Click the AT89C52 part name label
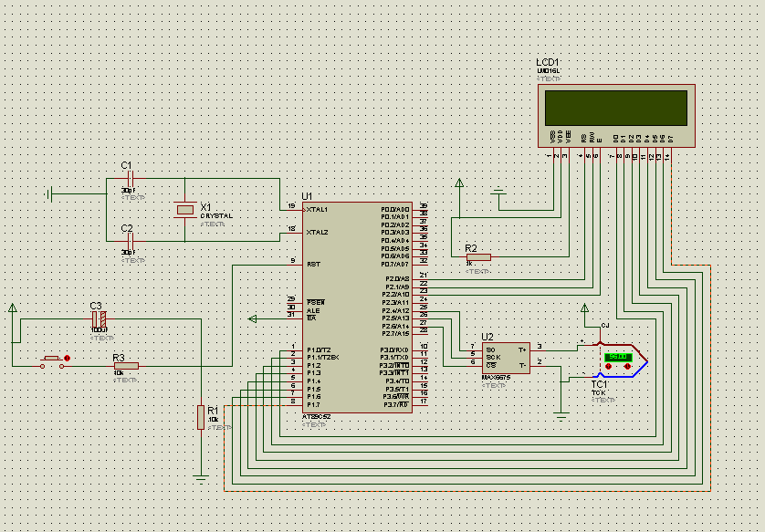Image resolution: width=765 pixels, height=532 pixels. tap(317, 417)
